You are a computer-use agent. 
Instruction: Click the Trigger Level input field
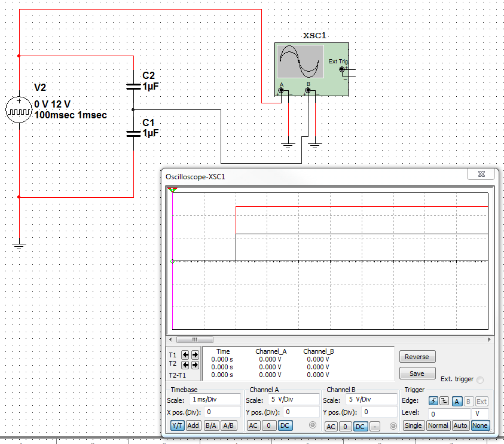(x=450, y=413)
